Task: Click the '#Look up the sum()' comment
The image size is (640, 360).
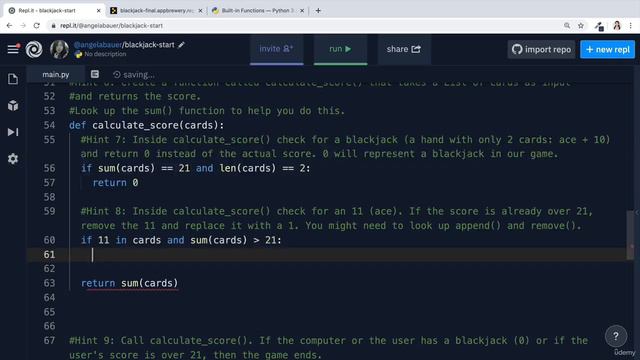Action: pos(207,111)
